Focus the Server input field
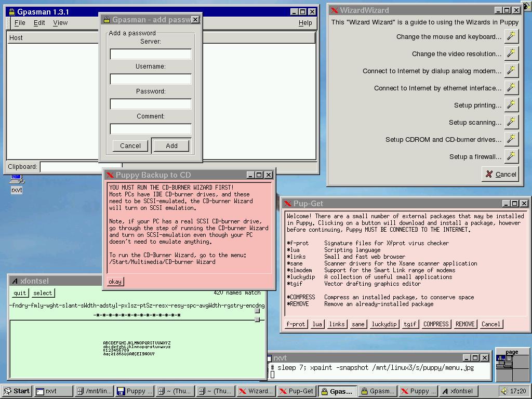This screenshot has height=399, width=532. [x=151, y=54]
